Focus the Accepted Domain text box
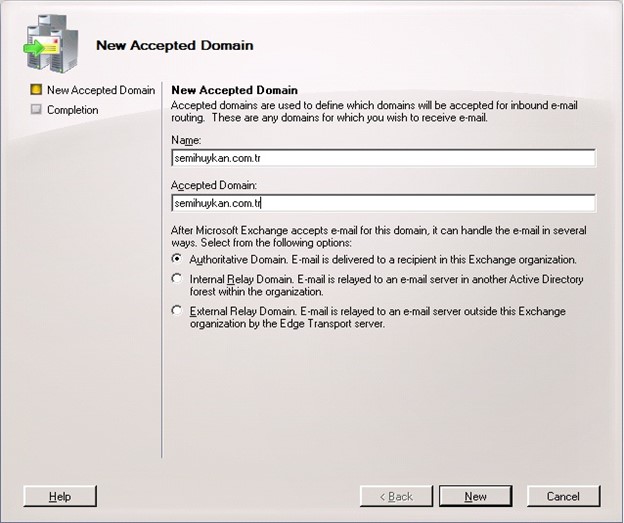The height and width of the screenshot is (523, 624). [x=383, y=203]
